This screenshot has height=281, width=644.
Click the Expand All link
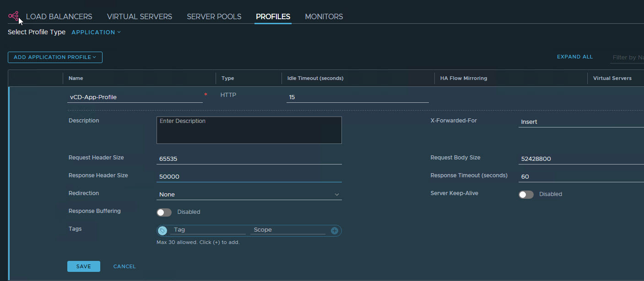coord(574,57)
